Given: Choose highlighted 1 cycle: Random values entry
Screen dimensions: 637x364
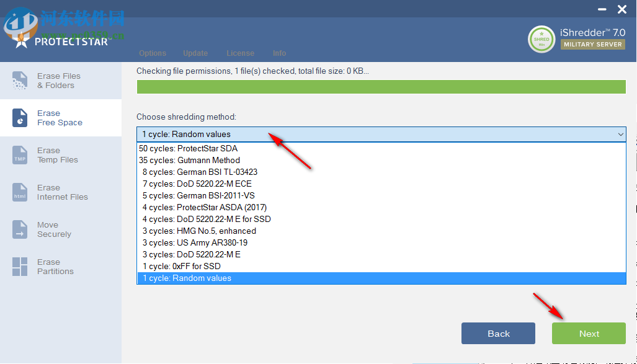Looking at the screenshot, I should 381,278.
